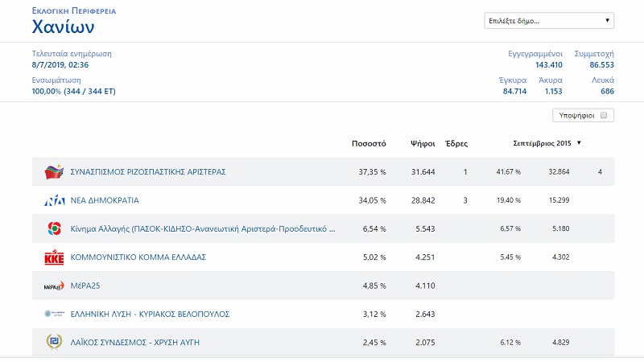Click the Elliniki Lysi party logo

pos(54,314)
